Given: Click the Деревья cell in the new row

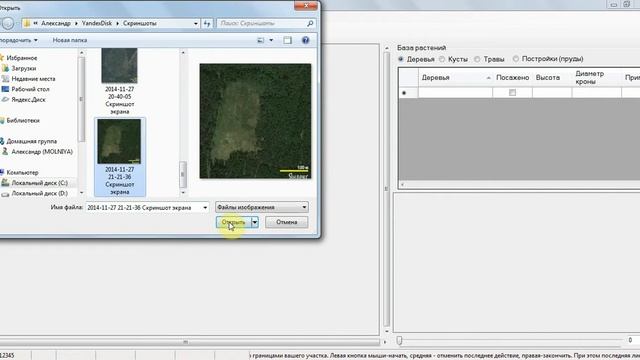Looking at the screenshot, I should click(455, 93).
